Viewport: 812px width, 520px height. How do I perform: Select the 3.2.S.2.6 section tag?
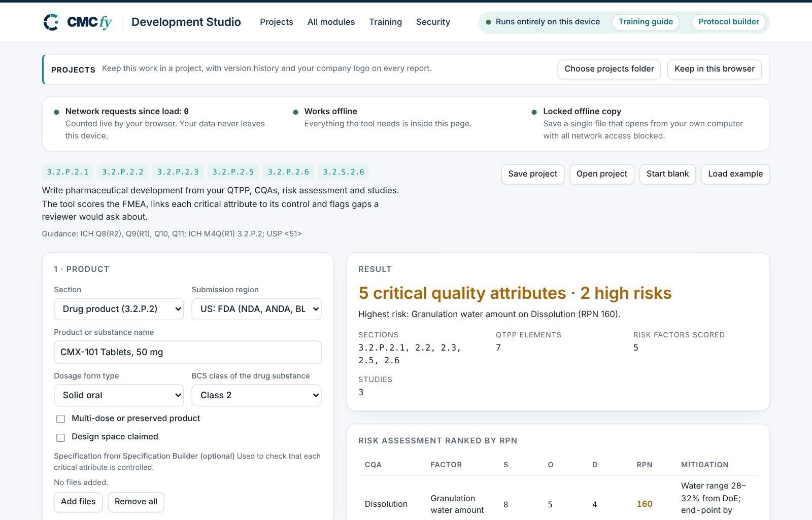tap(344, 172)
